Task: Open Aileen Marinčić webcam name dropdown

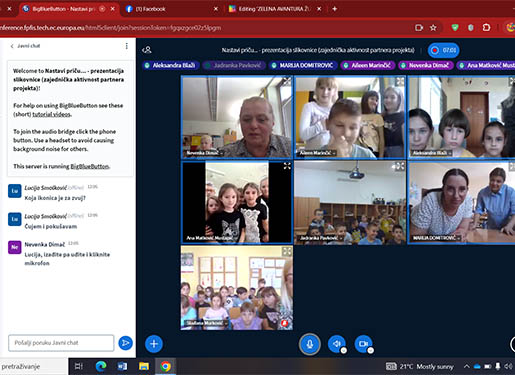Action: coord(318,153)
